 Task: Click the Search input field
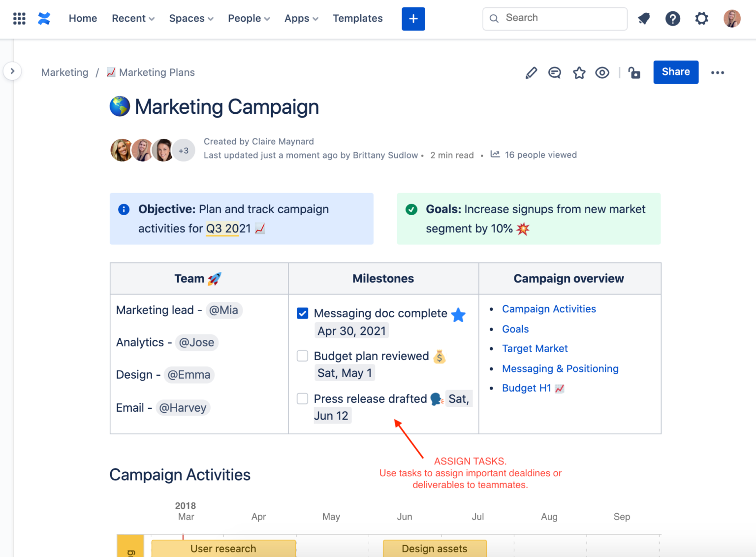point(554,18)
